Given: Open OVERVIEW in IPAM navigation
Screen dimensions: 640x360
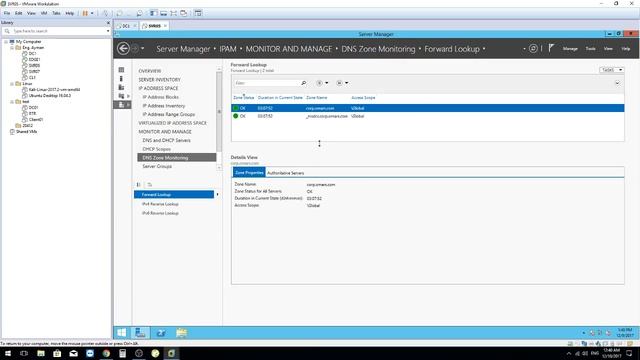Looking at the screenshot, I should tap(149, 71).
